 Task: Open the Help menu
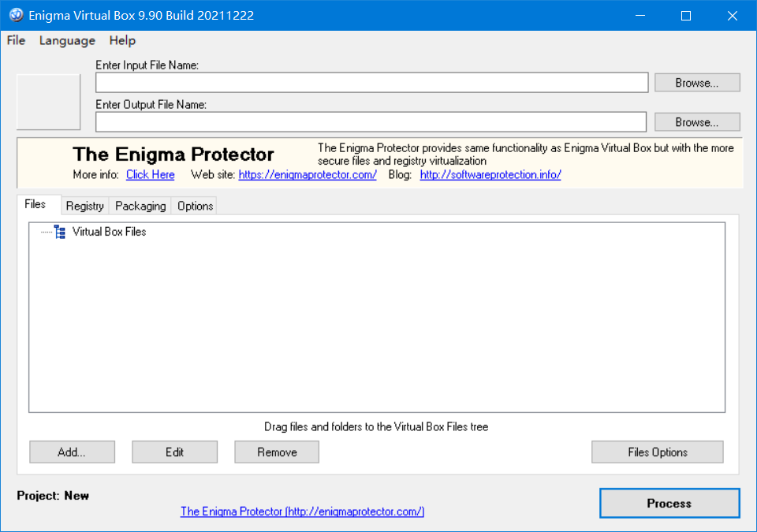pos(122,40)
